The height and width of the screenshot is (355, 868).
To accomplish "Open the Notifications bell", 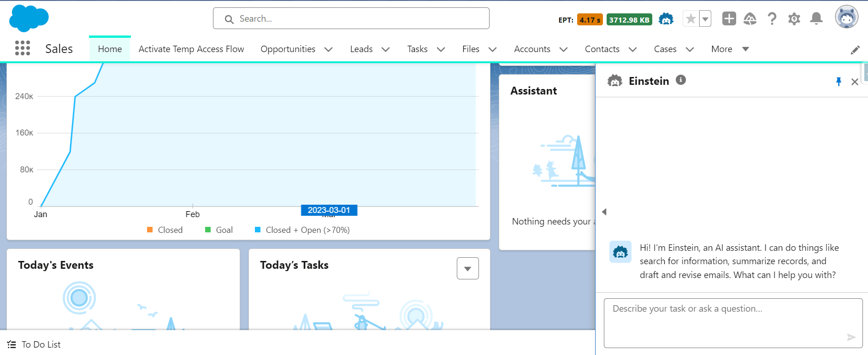I will pos(816,18).
